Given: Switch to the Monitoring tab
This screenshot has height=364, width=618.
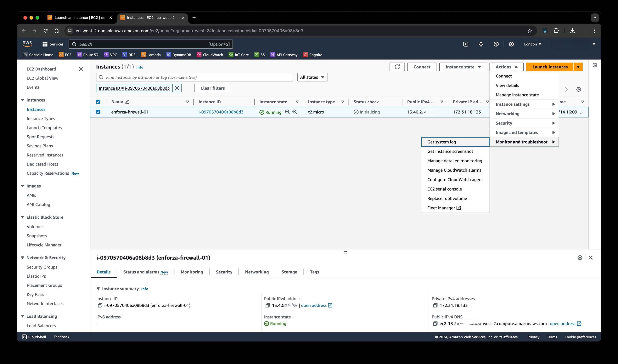Looking at the screenshot, I should (192, 272).
